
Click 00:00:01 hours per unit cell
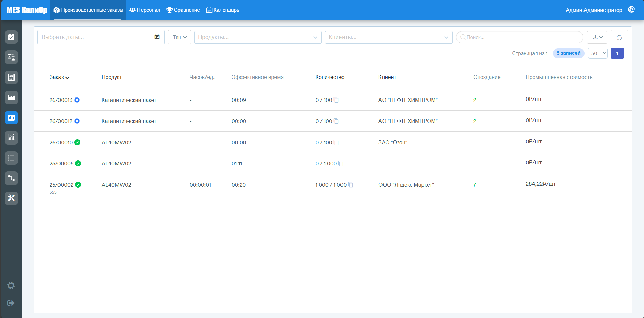200,185
